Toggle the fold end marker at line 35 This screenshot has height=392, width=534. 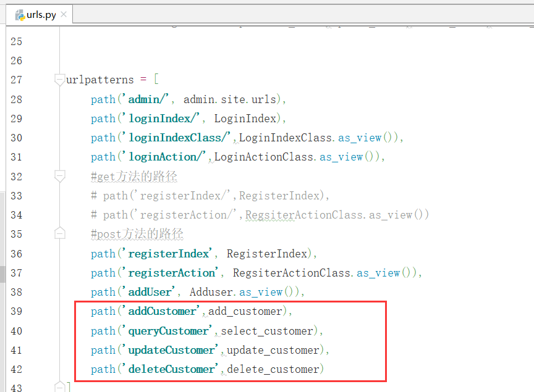click(59, 233)
